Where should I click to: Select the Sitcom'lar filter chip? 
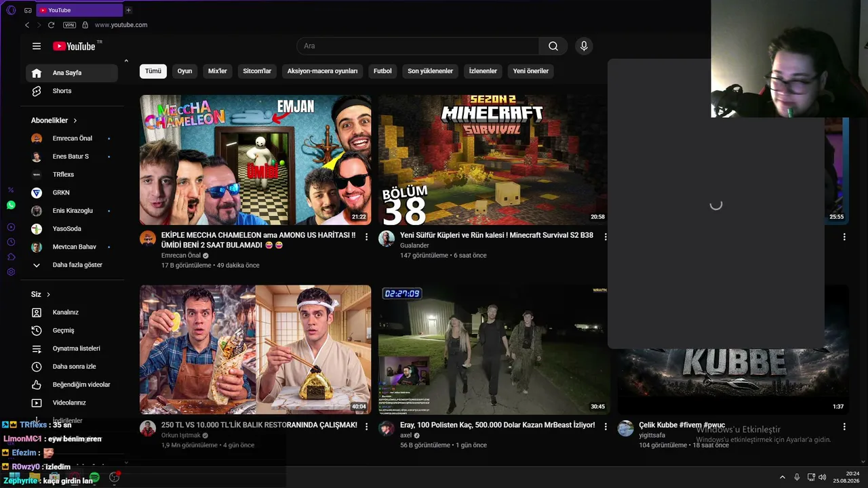tap(257, 71)
